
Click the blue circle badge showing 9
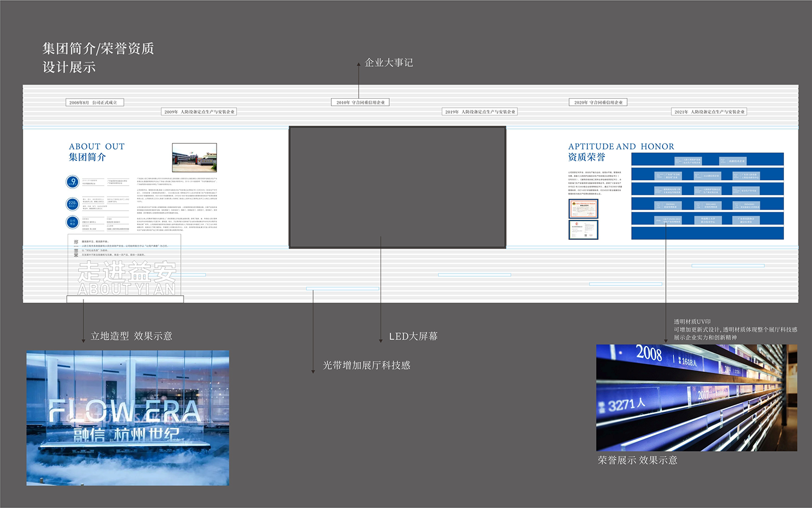73,182
